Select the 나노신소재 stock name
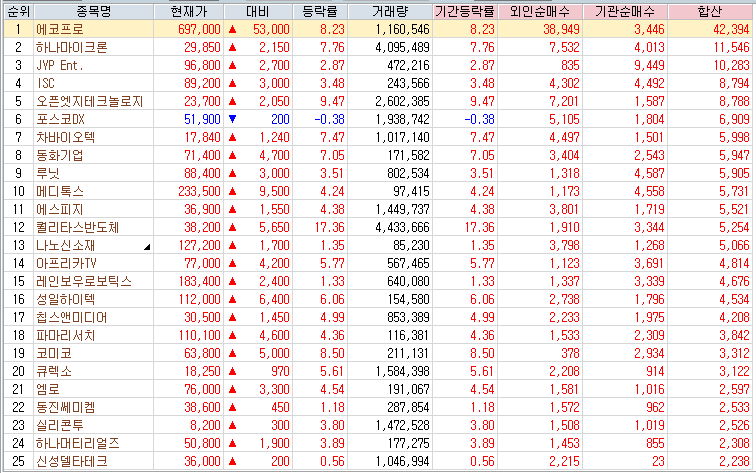756x473 pixels. pyautogui.click(x=66, y=245)
